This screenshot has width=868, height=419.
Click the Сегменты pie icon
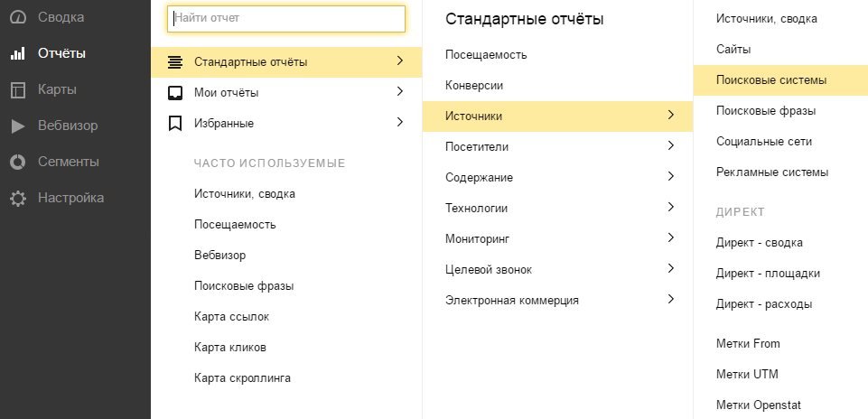click(x=18, y=163)
